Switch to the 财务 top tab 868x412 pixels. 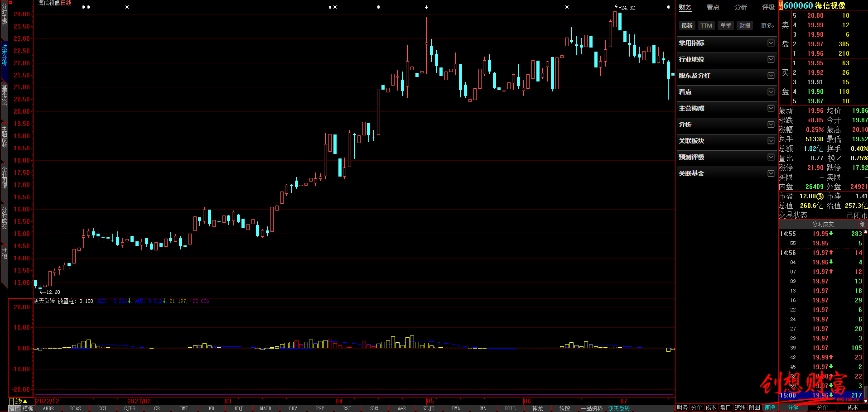click(x=685, y=7)
